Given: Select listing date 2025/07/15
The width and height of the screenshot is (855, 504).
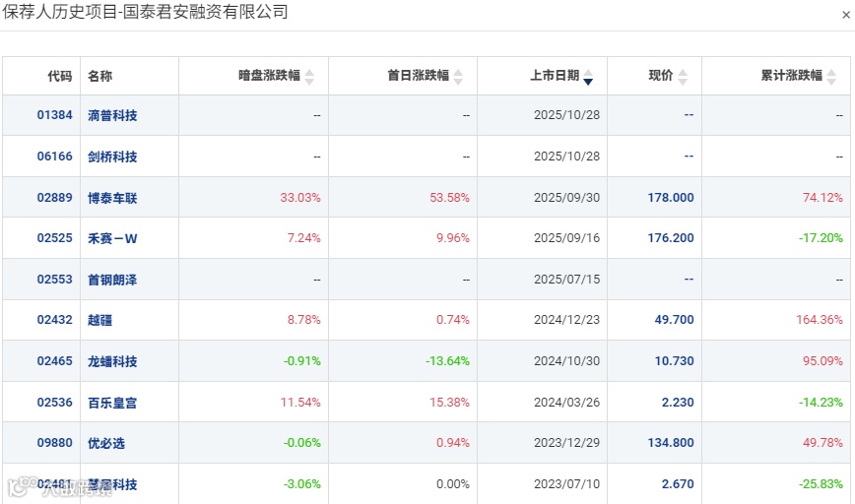Looking at the screenshot, I should pos(566,280).
